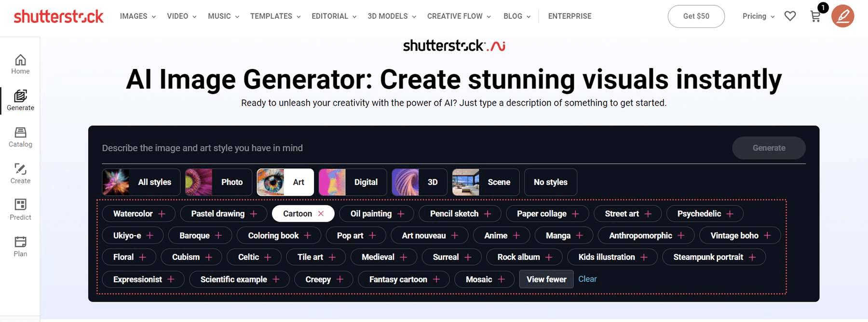
Task: Expand the Images dropdown menu
Action: (138, 16)
